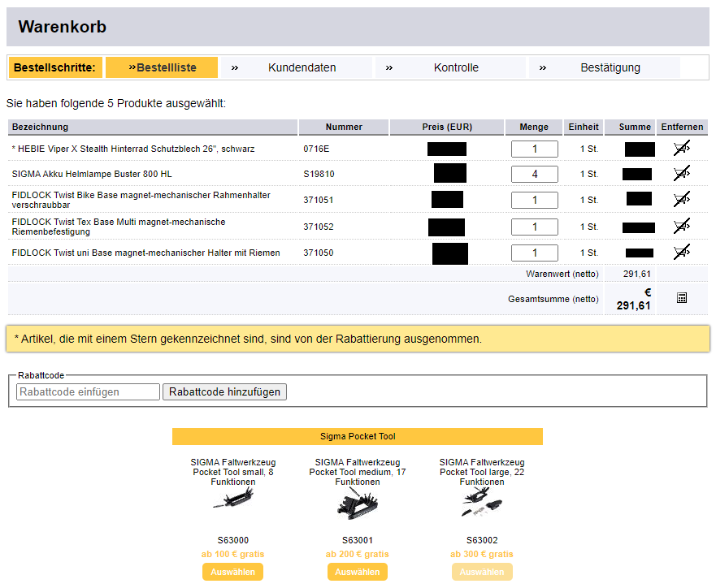Screen dimensions: 716x588
Task: Focus the Rabattcode einfügen field
Action: click(x=88, y=391)
